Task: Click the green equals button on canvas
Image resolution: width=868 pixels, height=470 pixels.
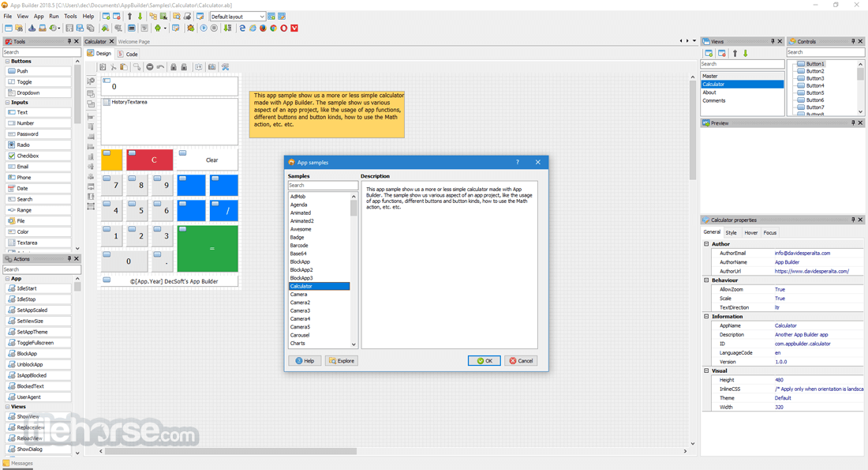Action: 208,248
